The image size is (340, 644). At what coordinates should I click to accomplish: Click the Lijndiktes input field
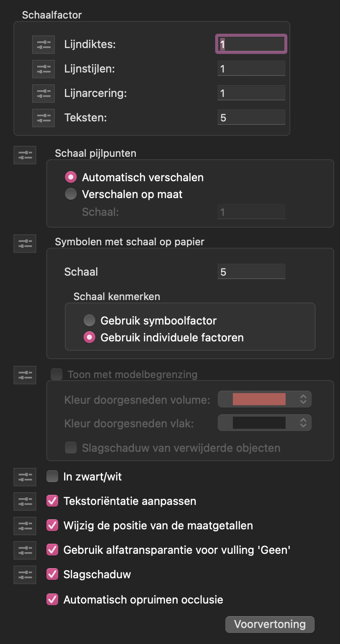point(251,44)
